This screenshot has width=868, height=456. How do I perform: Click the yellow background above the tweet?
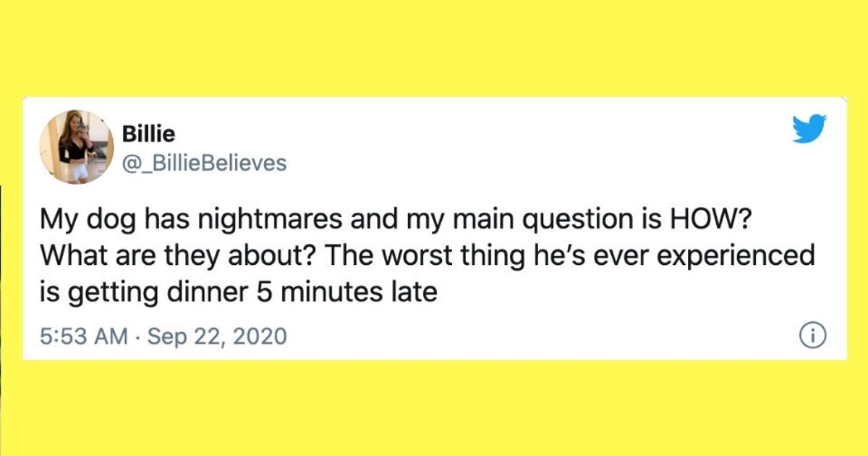click(434, 47)
